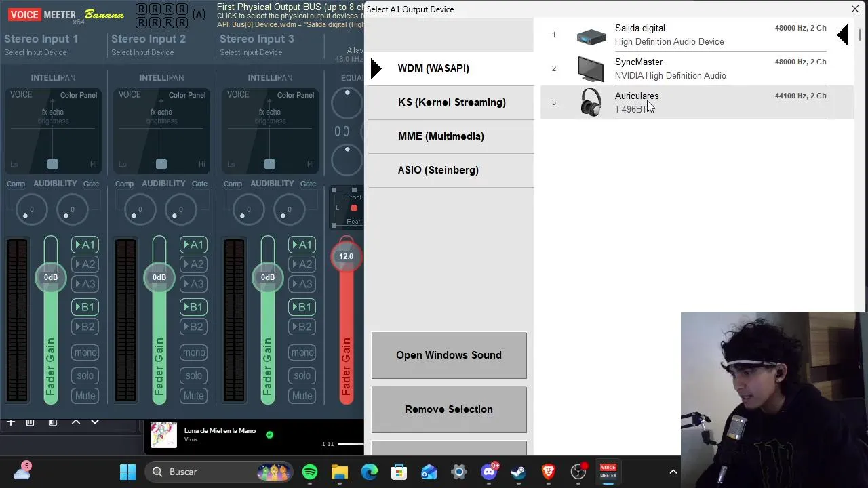Viewport: 868px width, 488px height.
Task: Select the SyncMaster monitor icon
Action: (x=591, y=69)
